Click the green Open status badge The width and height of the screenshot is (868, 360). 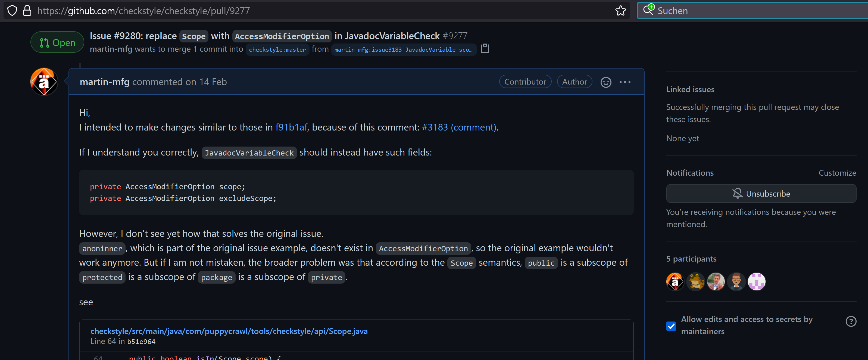tap(57, 42)
